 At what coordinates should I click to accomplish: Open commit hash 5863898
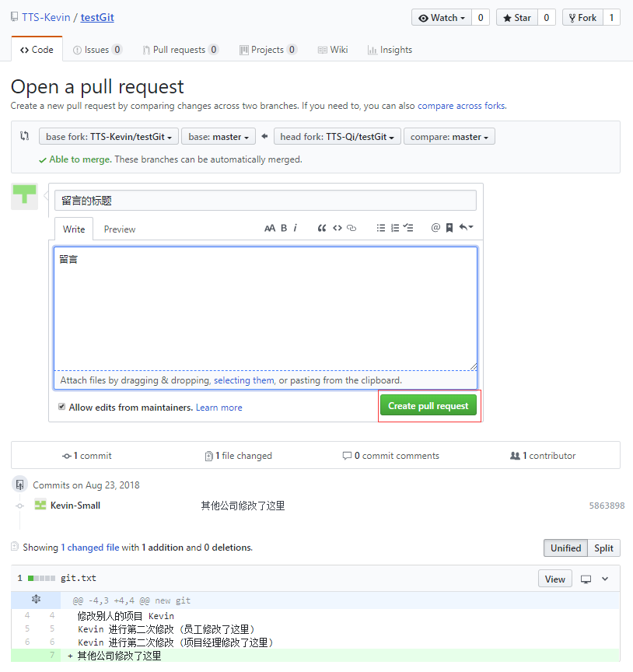(607, 506)
